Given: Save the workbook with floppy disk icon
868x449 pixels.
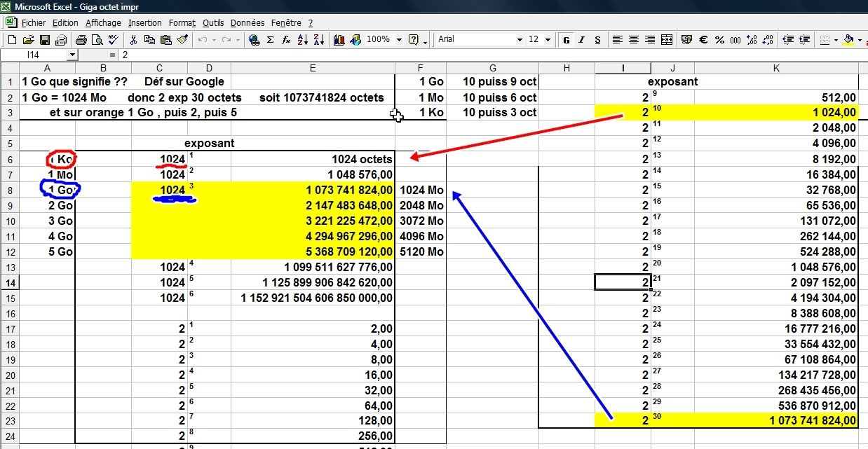Looking at the screenshot, I should coord(44,40).
